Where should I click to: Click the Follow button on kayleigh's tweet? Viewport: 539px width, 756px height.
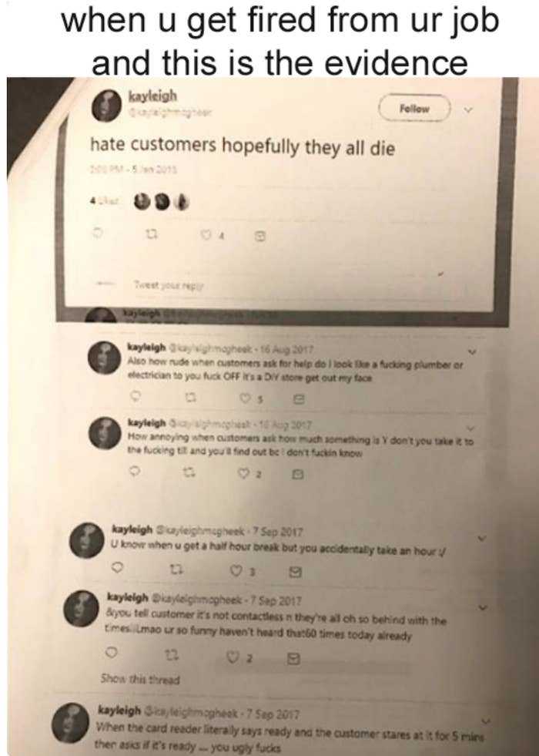click(x=414, y=109)
